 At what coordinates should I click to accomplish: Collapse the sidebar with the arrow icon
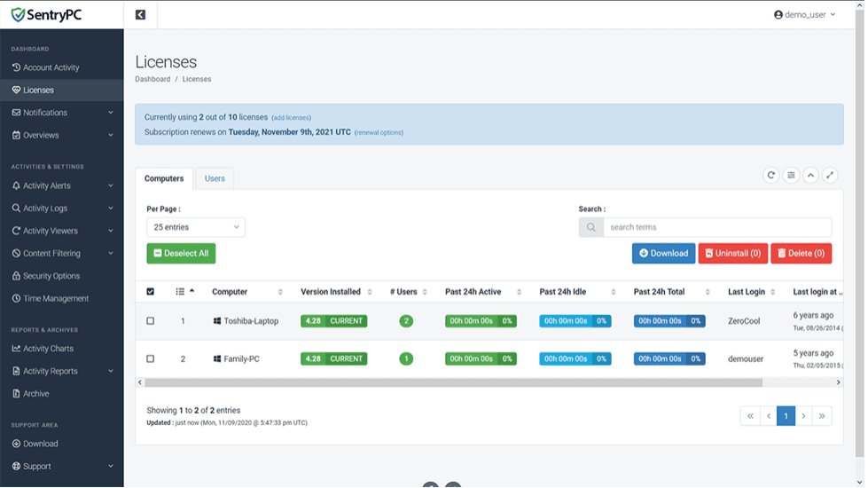click(x=140, y=15)
